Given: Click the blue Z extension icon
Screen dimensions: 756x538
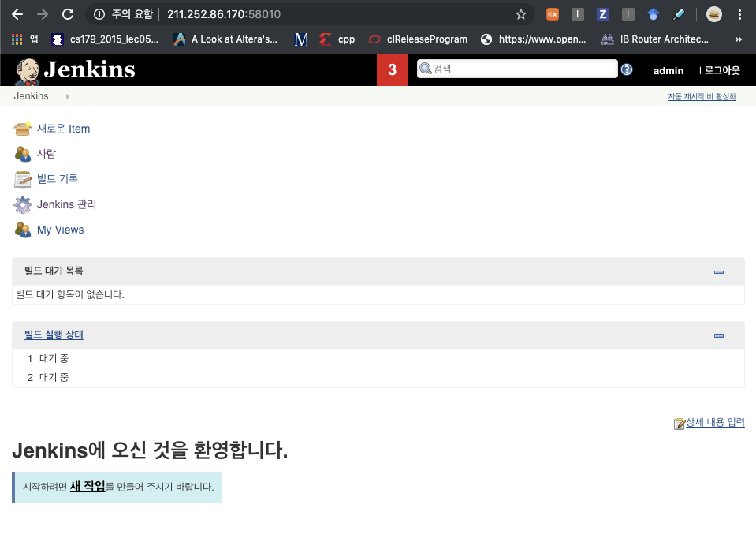Looking at the screenshot, I should tap(603, 14).
